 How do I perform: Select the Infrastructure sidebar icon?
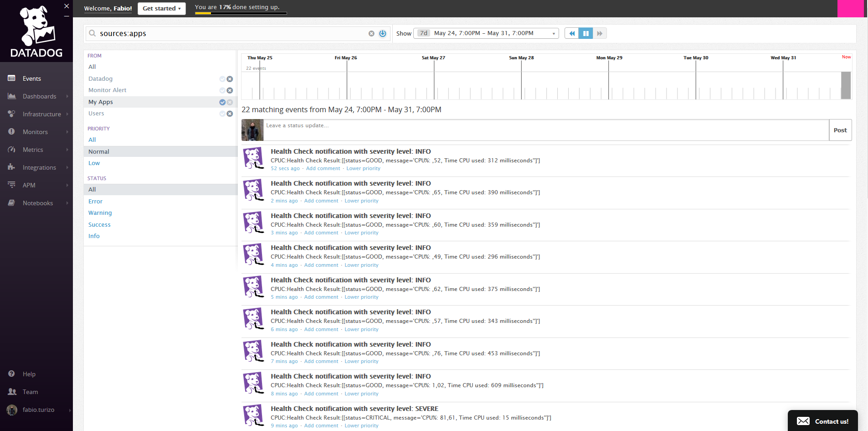click(x=11, y=114)
